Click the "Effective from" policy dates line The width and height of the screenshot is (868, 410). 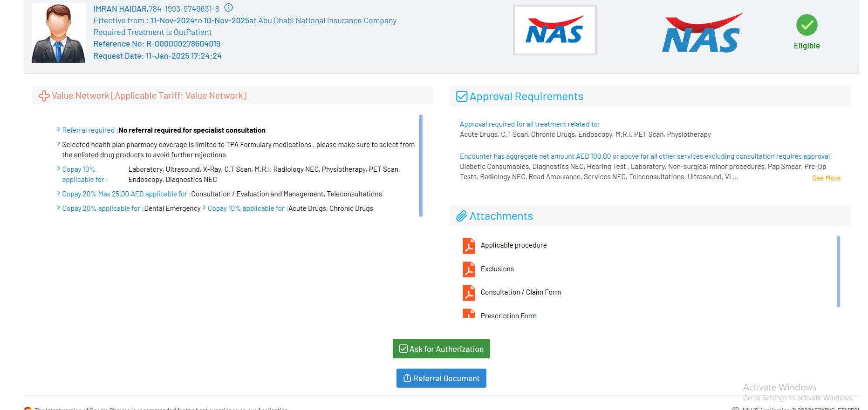point(245,20)
